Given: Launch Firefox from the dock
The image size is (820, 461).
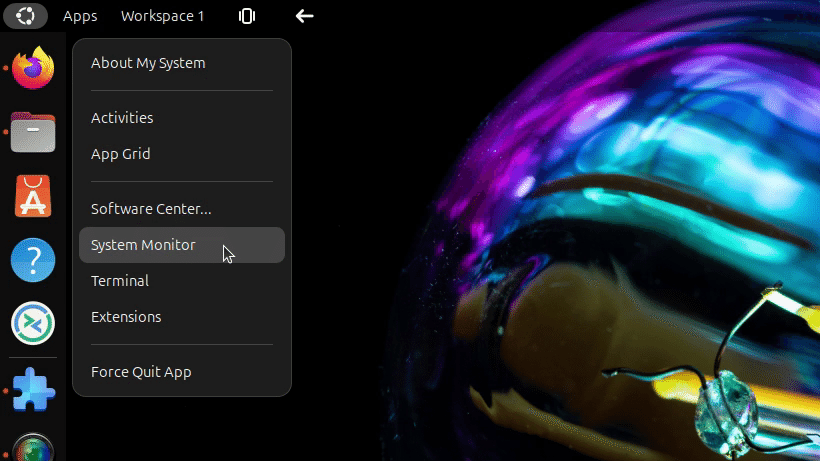Looking at the screenshot, I should pos(33,68).
